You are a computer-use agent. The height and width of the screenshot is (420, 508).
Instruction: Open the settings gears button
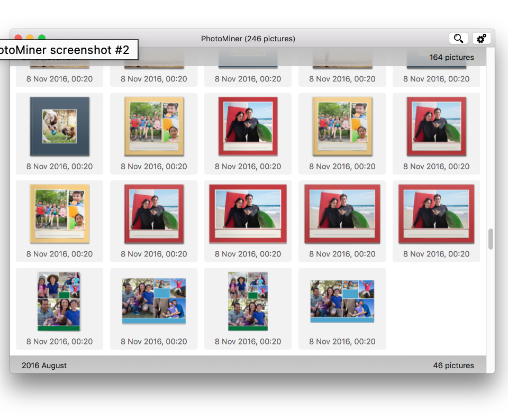[481, 39]
